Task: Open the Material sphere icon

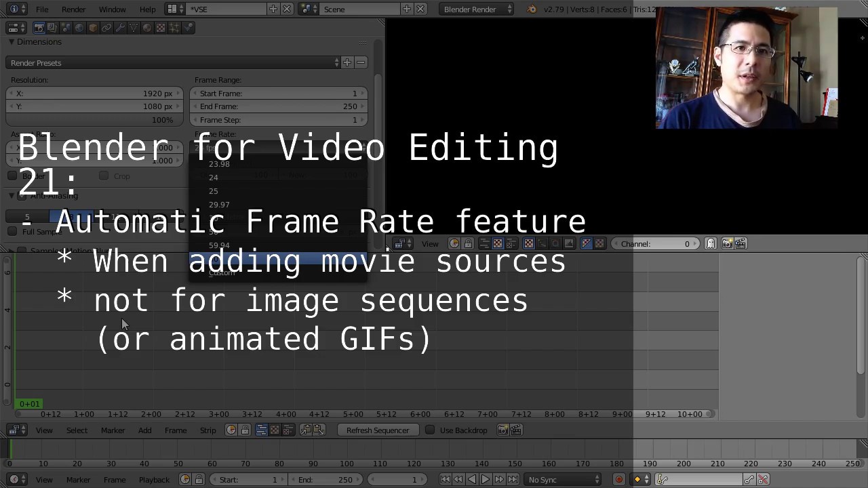Action: coord(147,28)
